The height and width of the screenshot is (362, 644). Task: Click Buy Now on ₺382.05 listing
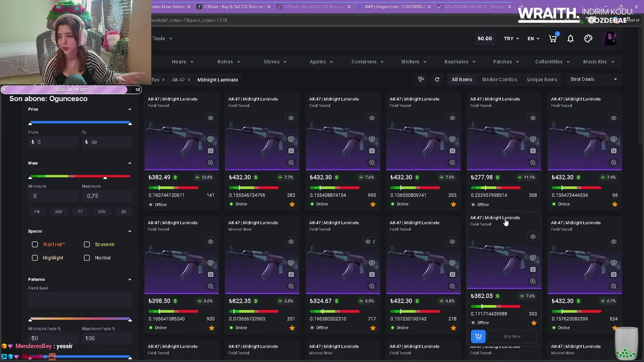512,336
